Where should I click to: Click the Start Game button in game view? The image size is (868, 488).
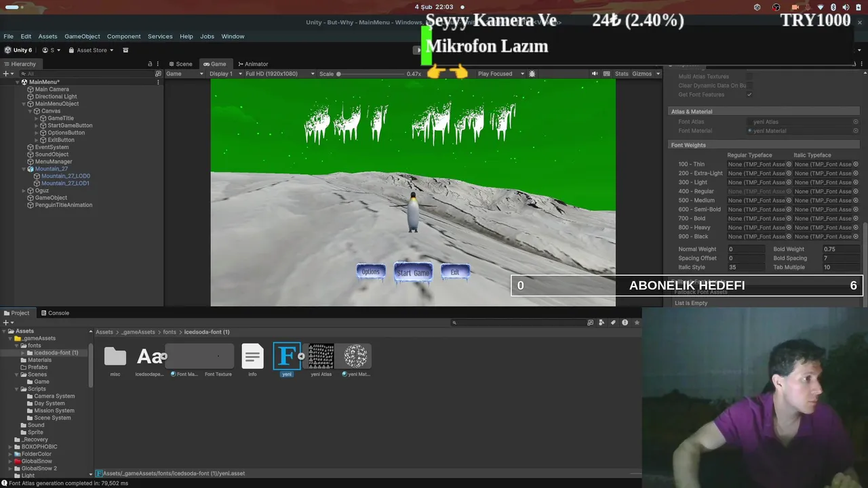tap(413, 272)
